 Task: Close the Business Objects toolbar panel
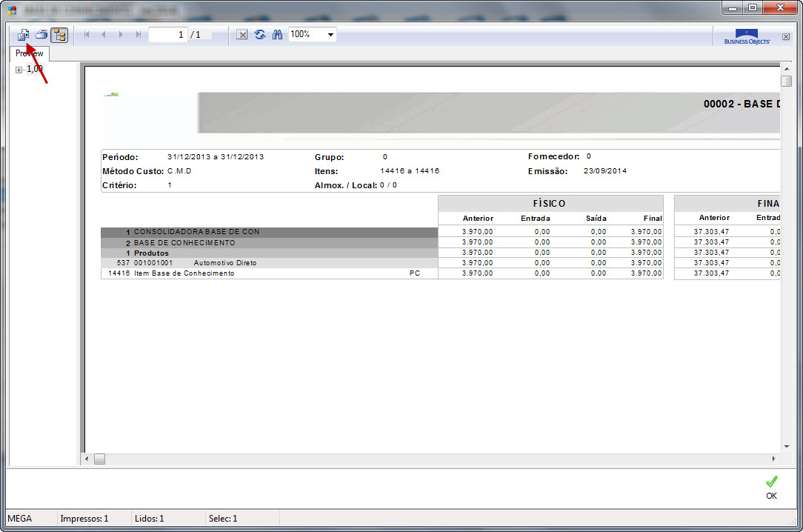(x=786, y=36)
